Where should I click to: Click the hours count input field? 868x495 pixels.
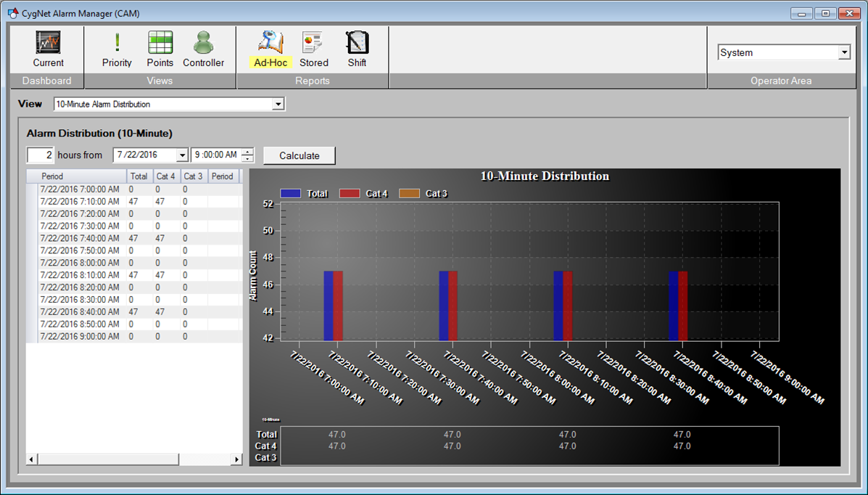click(41, 155)
